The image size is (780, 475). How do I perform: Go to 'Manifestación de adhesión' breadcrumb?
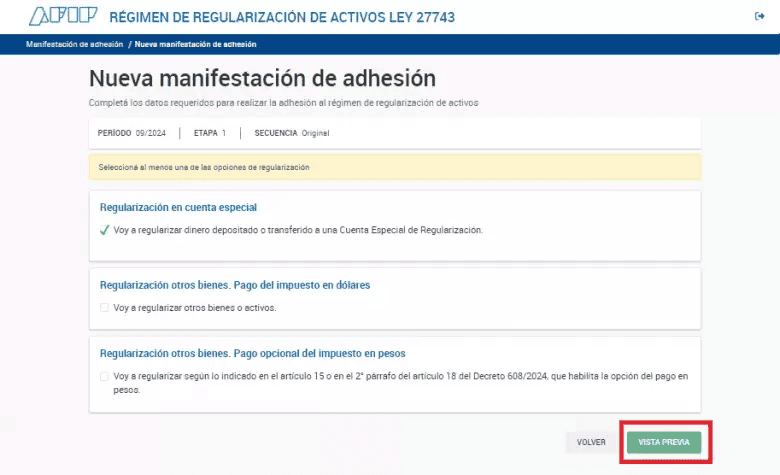[x=75, y=44]
